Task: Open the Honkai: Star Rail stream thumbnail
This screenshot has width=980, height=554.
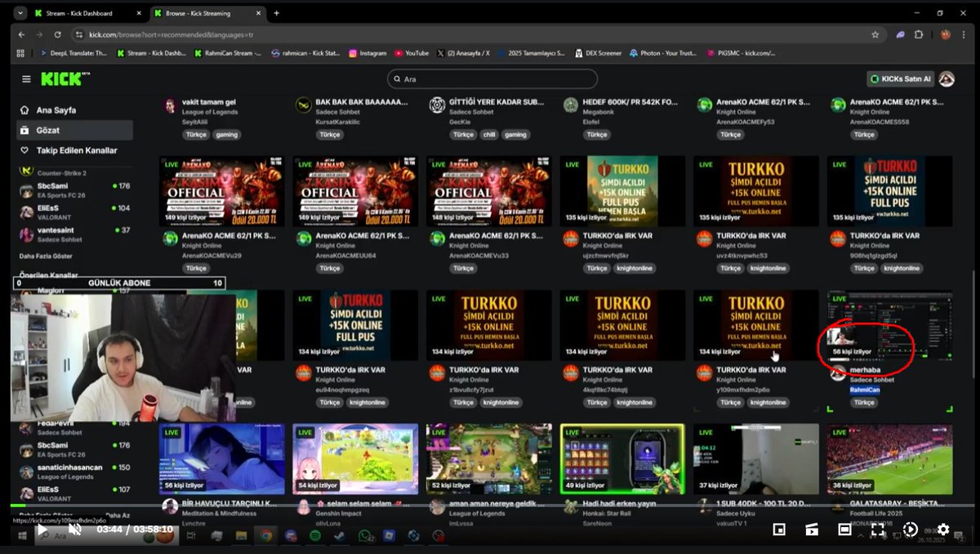Action: (622, 458)
